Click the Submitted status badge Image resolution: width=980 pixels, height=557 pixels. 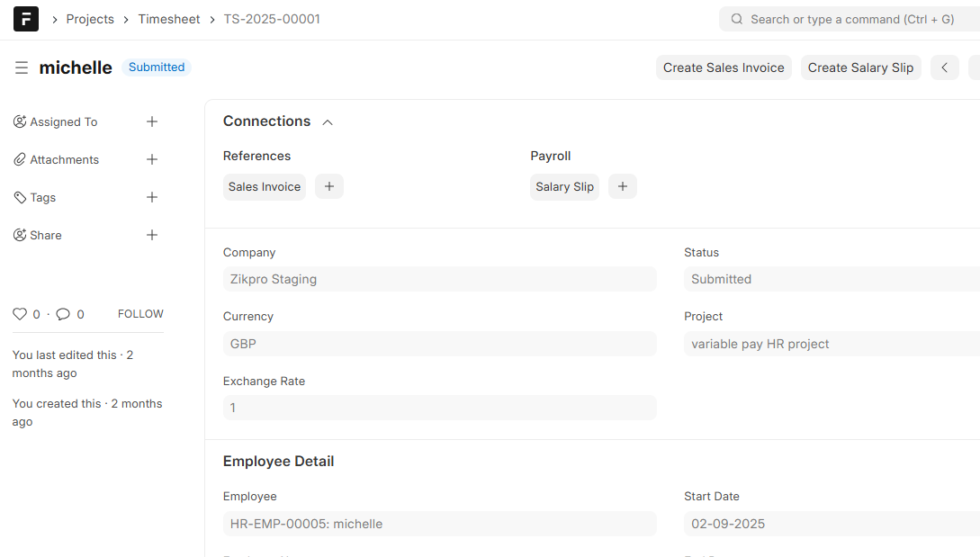click(157, 67)
